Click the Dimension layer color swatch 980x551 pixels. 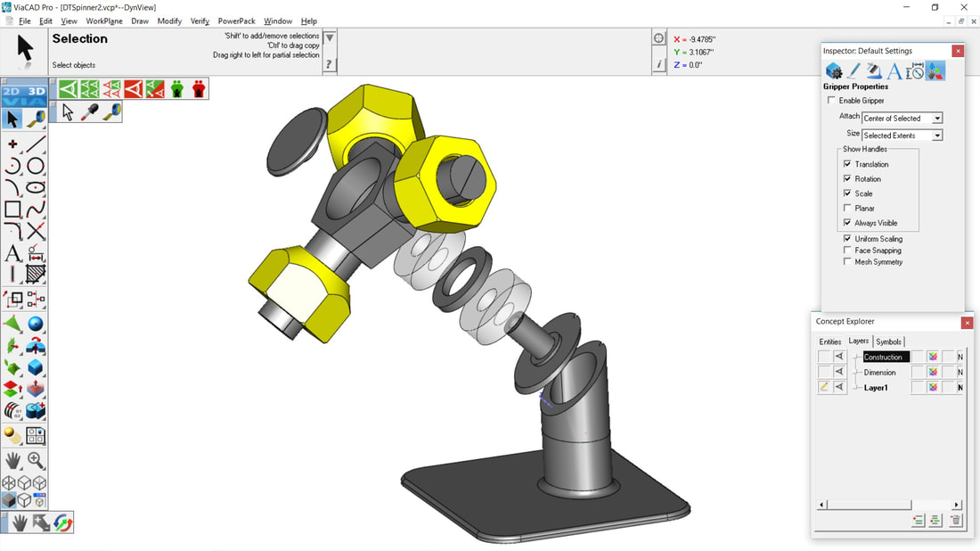(x=932, y=372)
